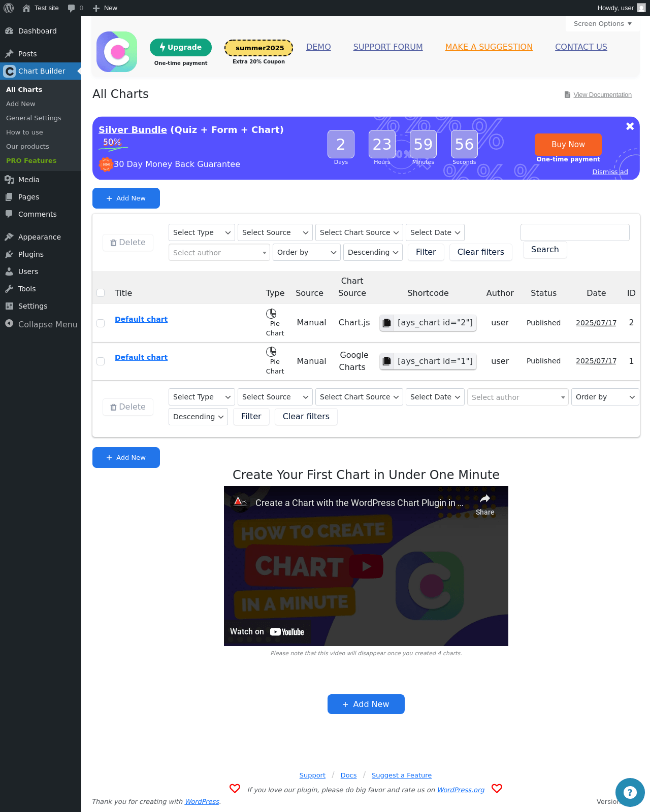Click centered Add New button near footer
The width and height of the screenshot is (650, 812).
366,704
